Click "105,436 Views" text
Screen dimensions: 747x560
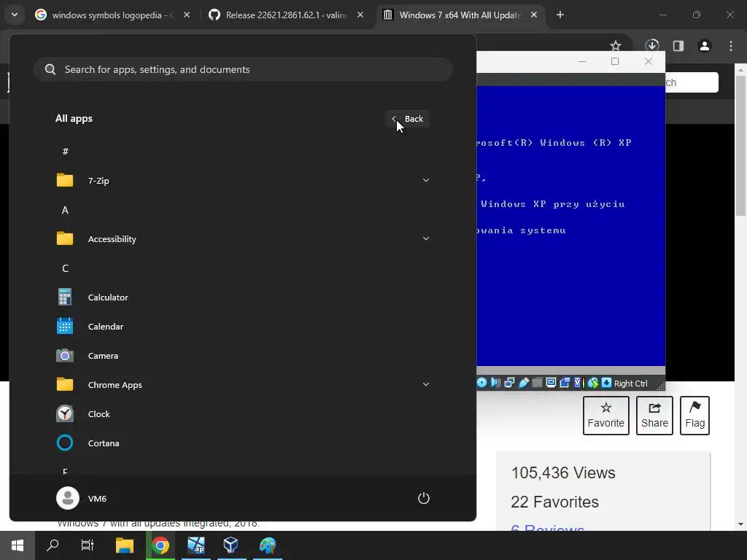point(563,472)
